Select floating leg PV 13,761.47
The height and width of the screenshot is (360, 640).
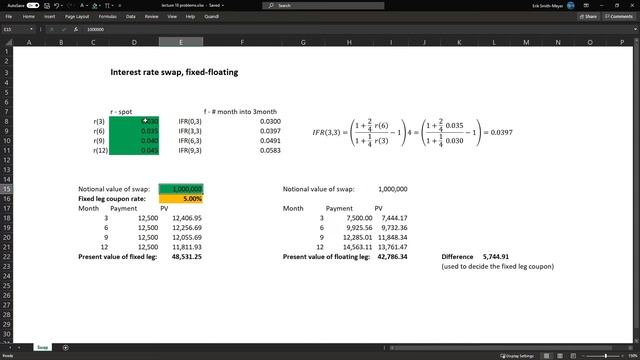coord(392,247)
